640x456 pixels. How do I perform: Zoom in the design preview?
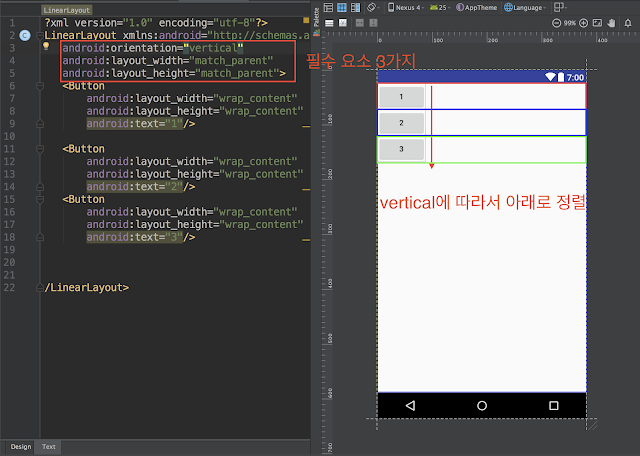coord(584,23)
